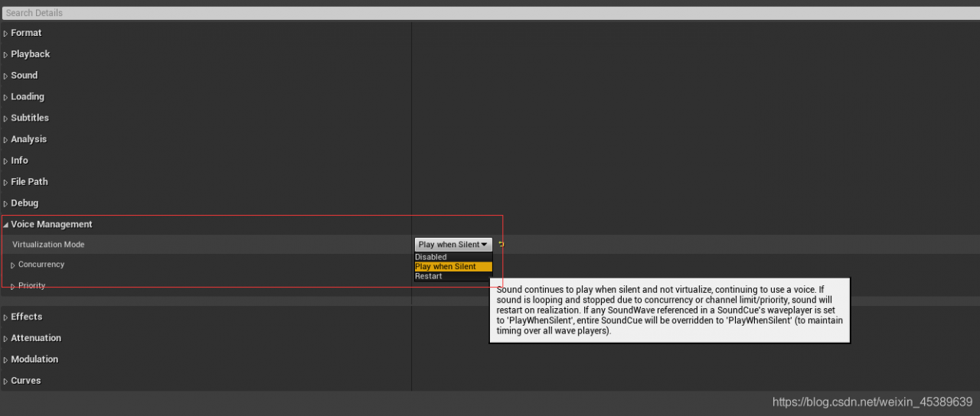The image size is (980, 416).
Task: Pick Restart from the dropdown list
Action: [453, 276]
